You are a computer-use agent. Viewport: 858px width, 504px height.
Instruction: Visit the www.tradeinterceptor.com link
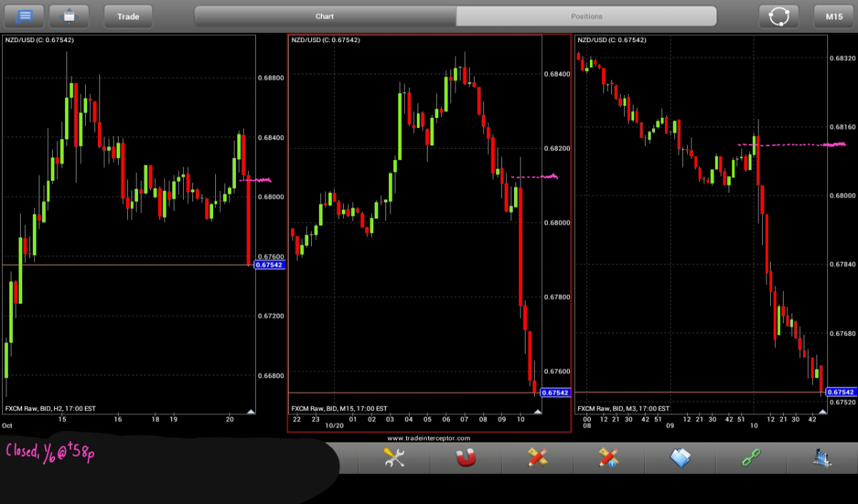point(429,438)
